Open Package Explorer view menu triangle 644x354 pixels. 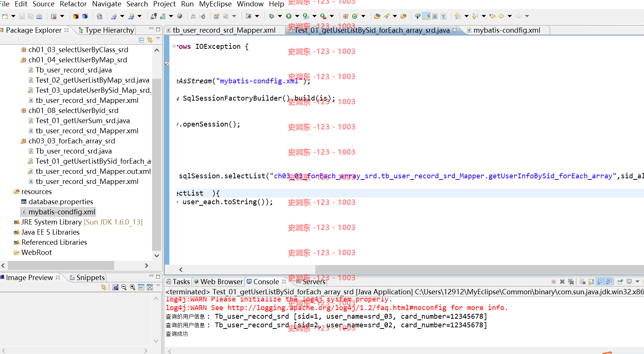[158, 38]
